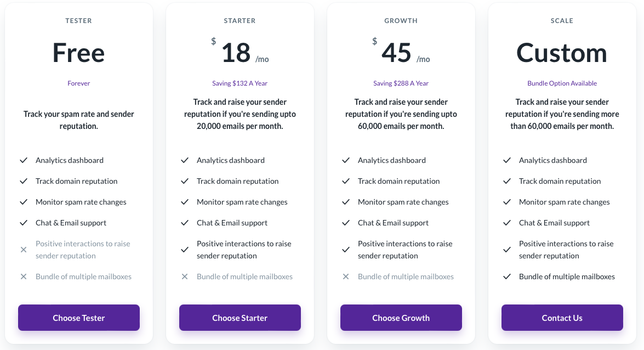Image resolution: width=644 pixels, height=350 pixels.
Task: Click checkmark beside Scale's Bundle of multiple mailboxes
Action: pyautogui.click(x=507, y=276)
